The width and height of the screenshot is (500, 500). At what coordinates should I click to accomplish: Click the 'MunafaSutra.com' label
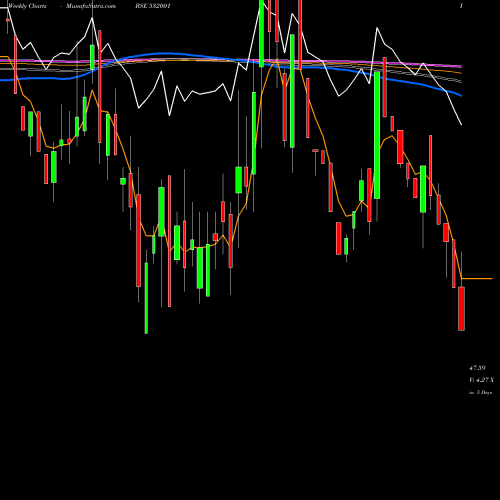pos(91,6)
